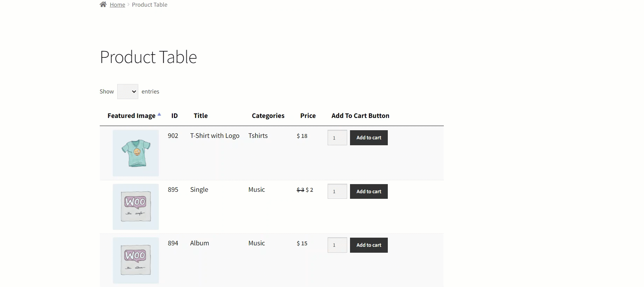Sort table by Categories column header
Screen dimensions: 644x287
click(268, 116)
